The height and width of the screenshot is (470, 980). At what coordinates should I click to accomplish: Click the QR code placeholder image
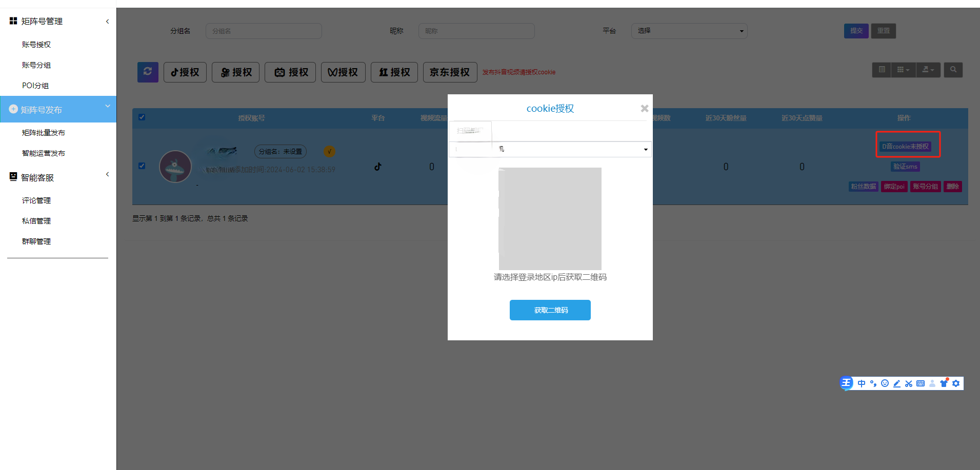pos(550,219)
